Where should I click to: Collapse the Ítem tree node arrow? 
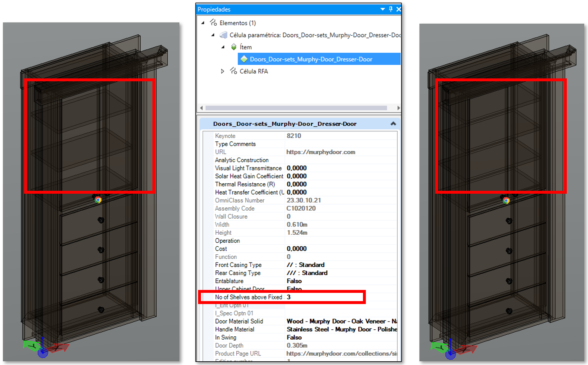(223, 47)
